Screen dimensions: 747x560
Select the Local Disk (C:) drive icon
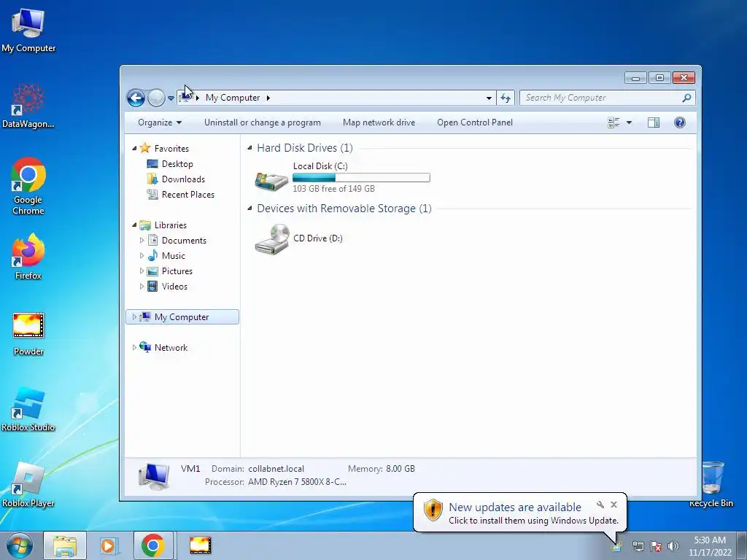pyautogui.click(x=271, y=181)
